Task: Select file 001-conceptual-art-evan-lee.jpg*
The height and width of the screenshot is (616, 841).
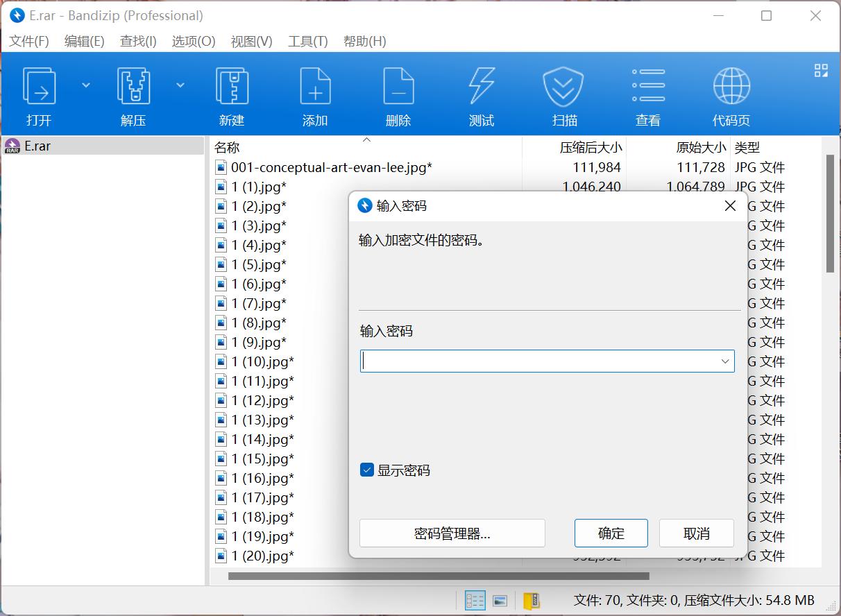Action: 332,167
